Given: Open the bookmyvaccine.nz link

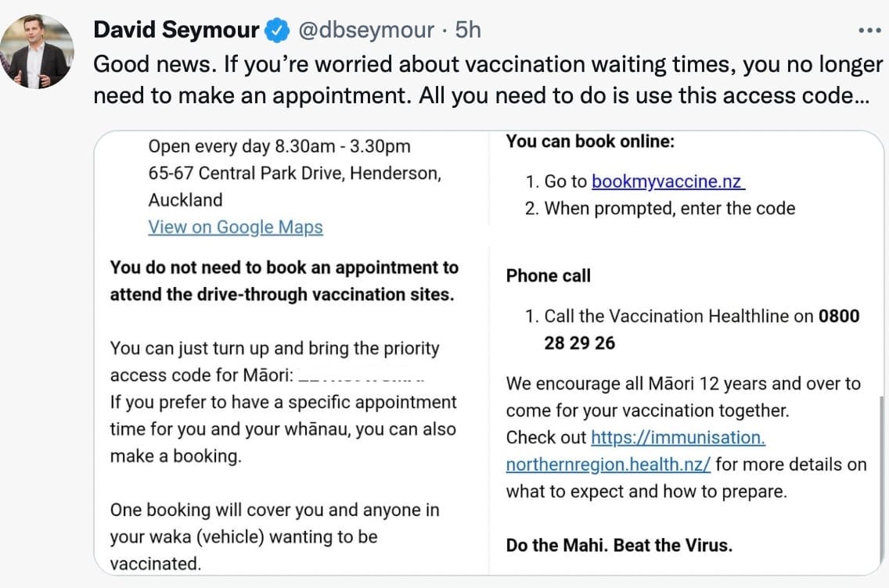Looking at the screenshot, I should [668, 181].
